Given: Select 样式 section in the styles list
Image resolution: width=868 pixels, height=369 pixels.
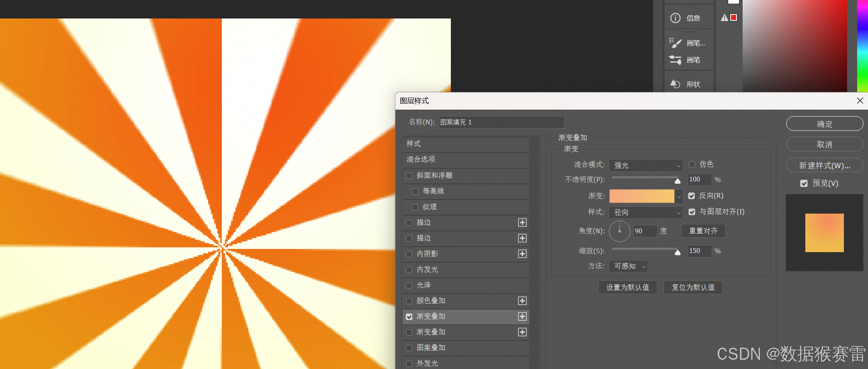Looking at the screenshot, I should click(x=466, y=144).
